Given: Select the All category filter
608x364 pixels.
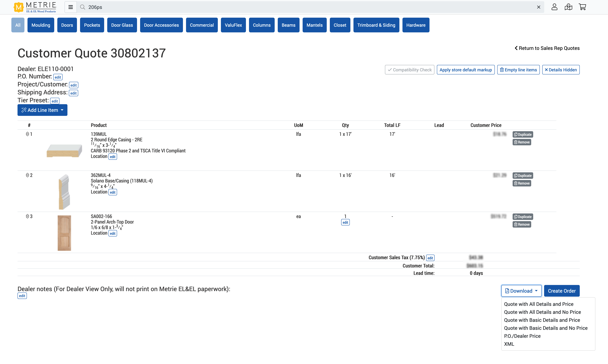Looking at the screenshot, I should tap(18, 25).
